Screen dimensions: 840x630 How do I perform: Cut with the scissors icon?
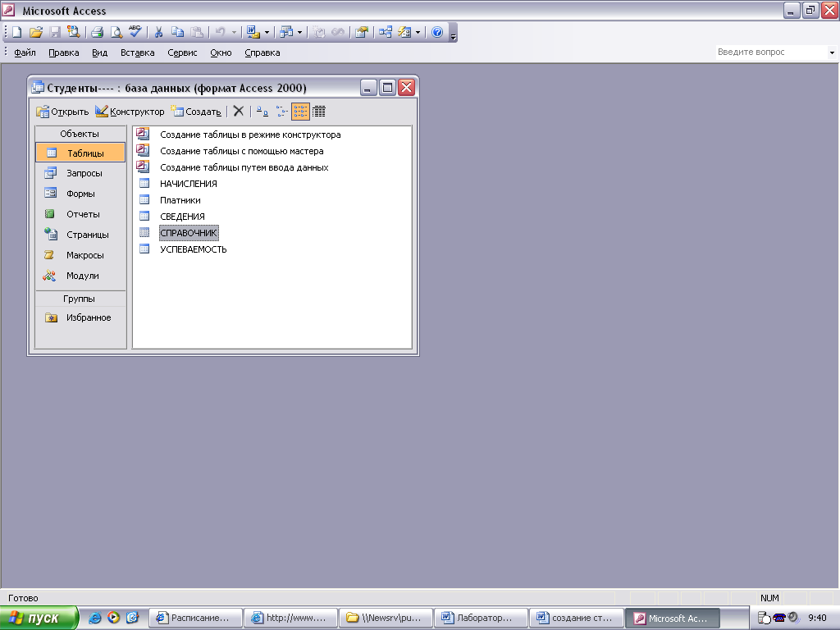158,32
